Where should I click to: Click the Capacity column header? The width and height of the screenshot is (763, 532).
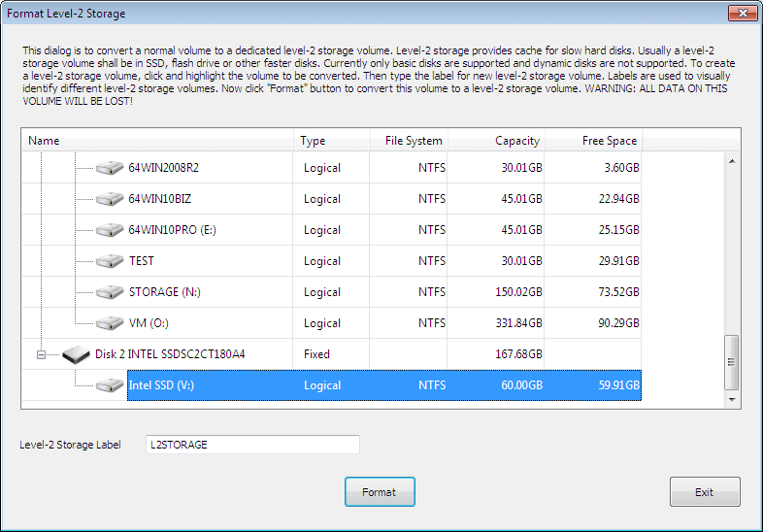click(497, 141)
